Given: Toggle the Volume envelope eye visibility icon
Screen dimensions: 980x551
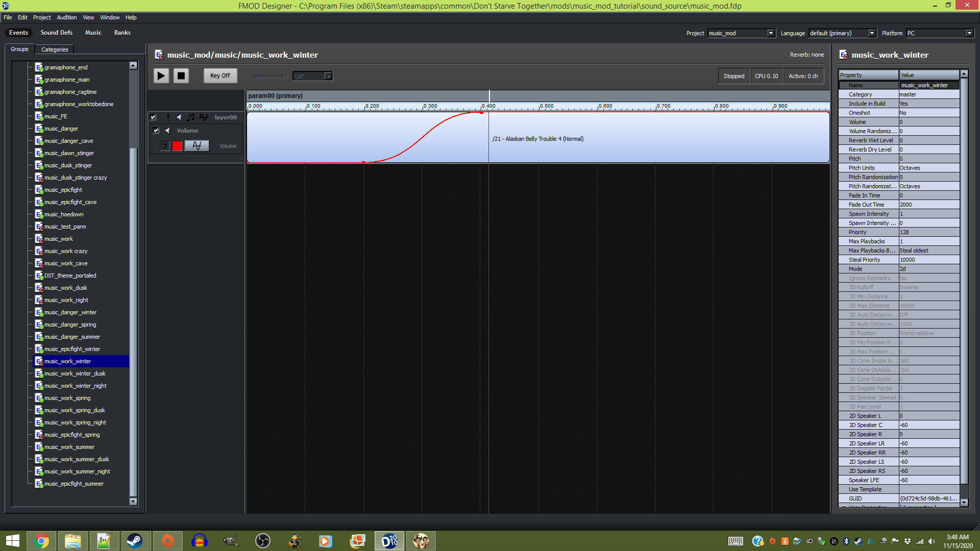Looking at the screenshot, I should [164, 146].
